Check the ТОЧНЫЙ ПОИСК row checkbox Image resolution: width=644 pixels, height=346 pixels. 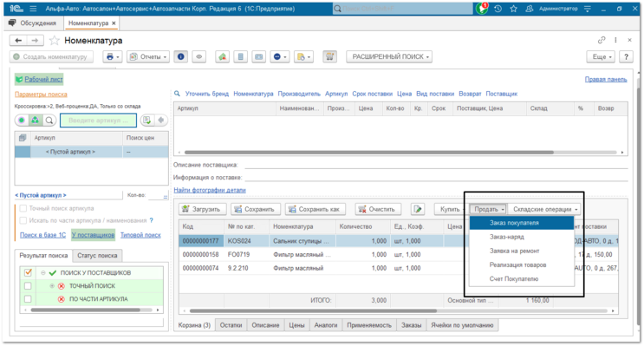pos(28,285)
